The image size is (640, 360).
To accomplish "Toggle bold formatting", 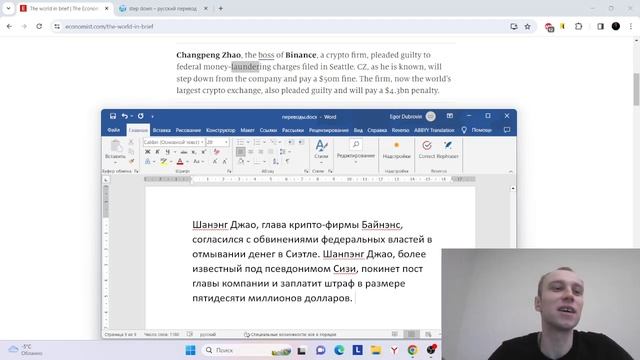I will tap(148, 152).
